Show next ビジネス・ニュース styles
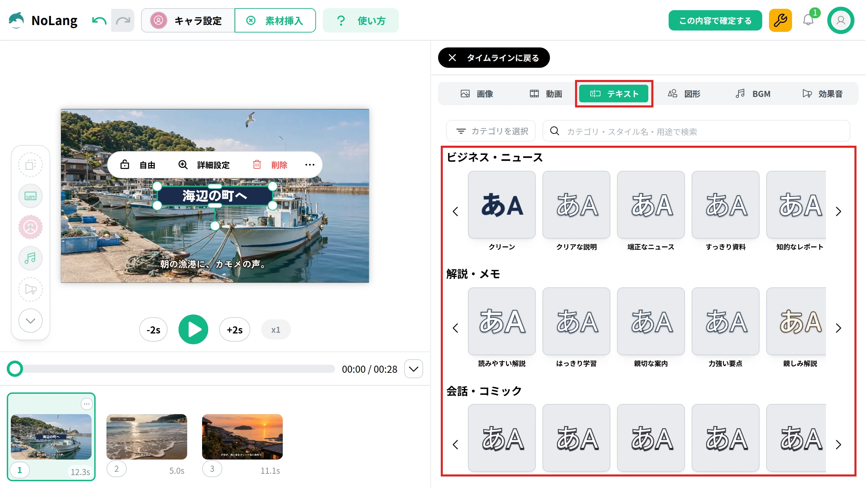The image size is (868, 488). tap(839, 211)
